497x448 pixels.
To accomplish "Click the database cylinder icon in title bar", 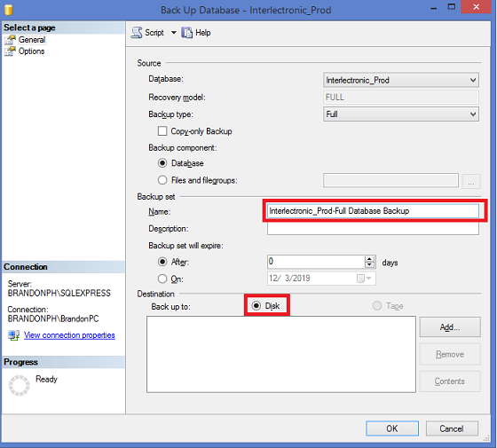I will (x=9, y=10).
